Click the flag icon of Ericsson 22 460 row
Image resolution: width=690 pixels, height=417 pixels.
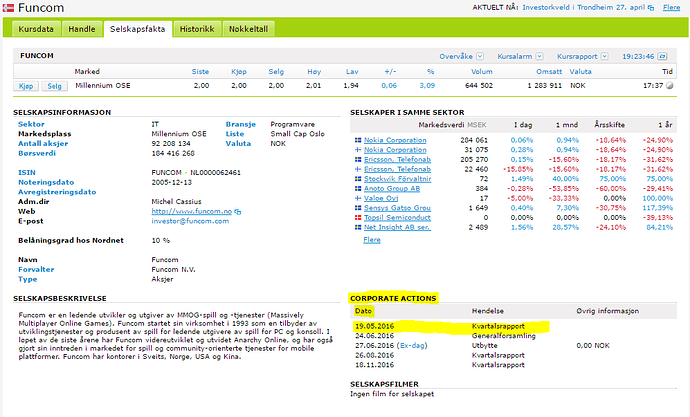coord(358,169)
